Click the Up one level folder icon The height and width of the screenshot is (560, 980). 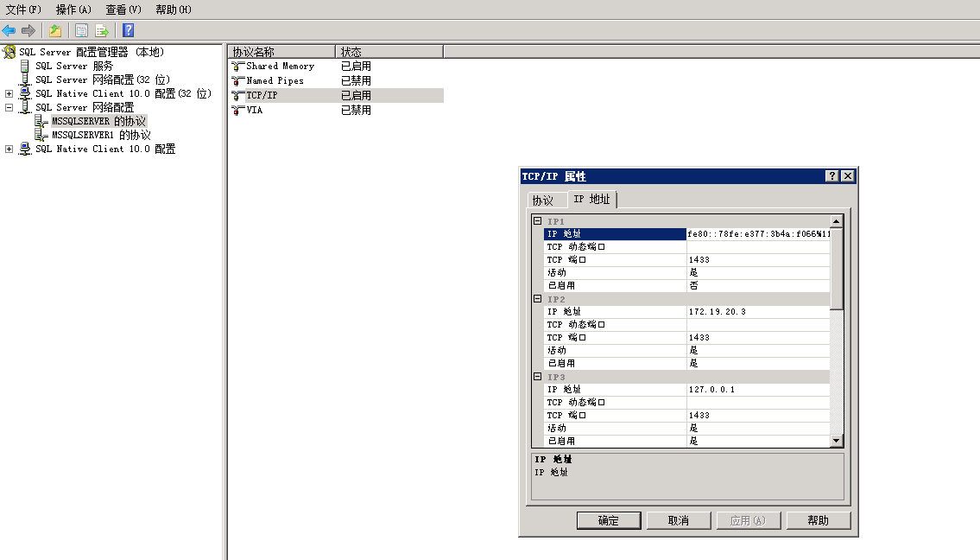point(55,30)
